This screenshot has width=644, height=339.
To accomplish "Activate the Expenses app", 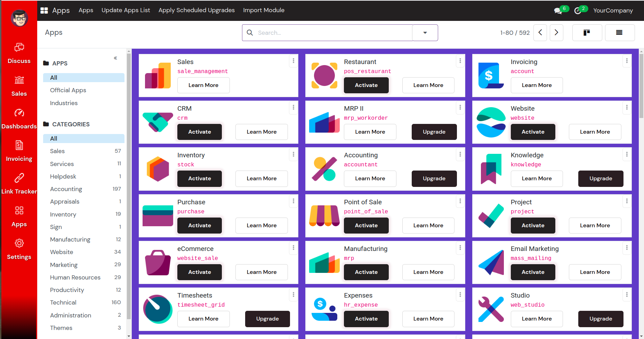I will (x=366, y=319).
